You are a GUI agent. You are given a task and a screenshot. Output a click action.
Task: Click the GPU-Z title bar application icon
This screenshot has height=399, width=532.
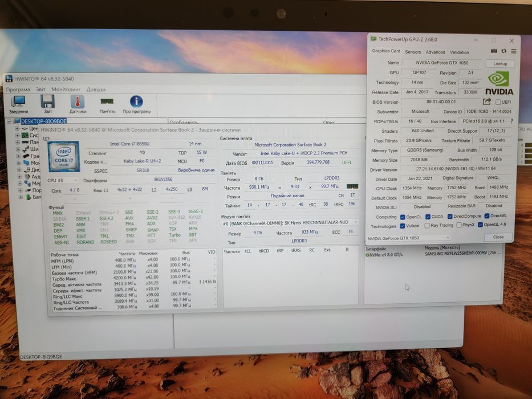click(x=373, y=39)
